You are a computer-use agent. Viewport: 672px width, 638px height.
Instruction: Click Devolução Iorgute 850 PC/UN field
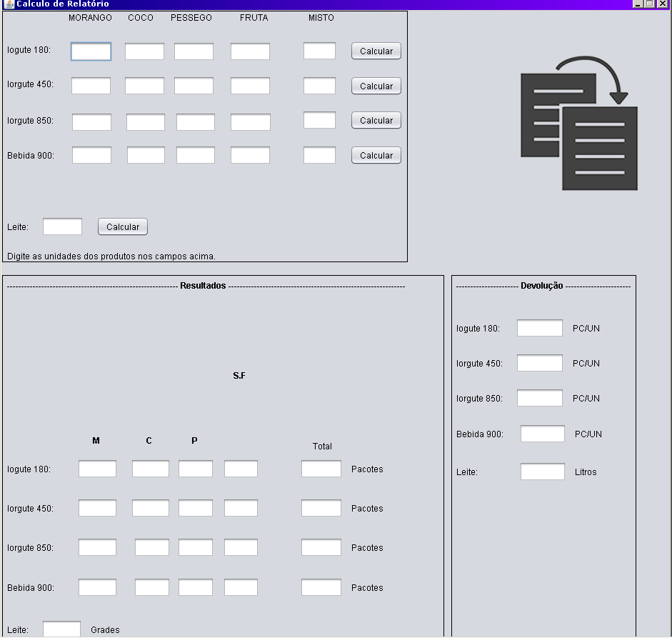point(540,398)
